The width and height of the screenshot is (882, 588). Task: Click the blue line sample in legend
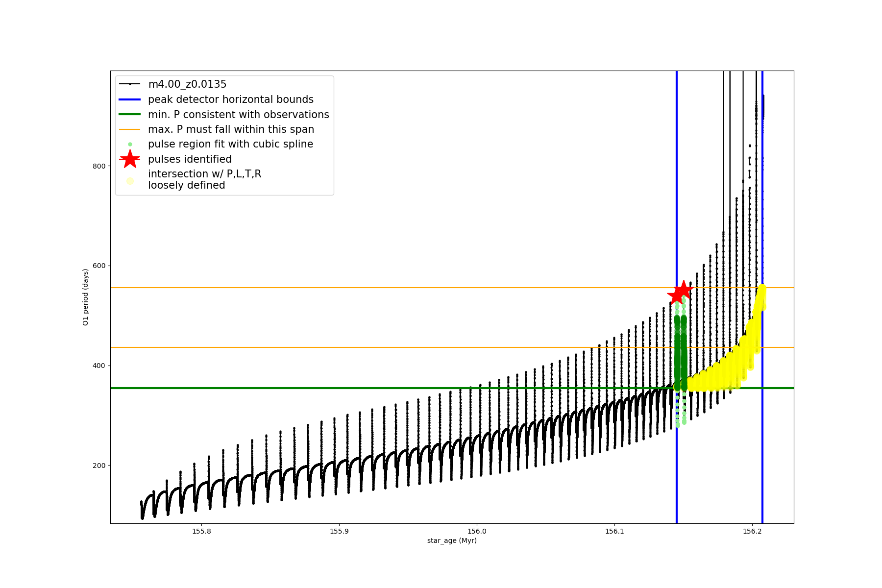(x=130, y=99)
